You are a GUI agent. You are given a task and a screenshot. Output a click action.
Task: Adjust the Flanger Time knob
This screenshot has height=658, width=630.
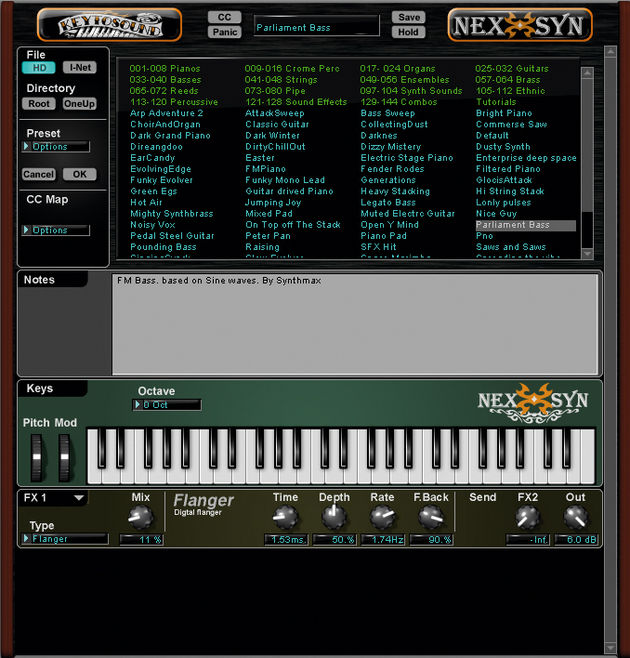click(285, 517)
